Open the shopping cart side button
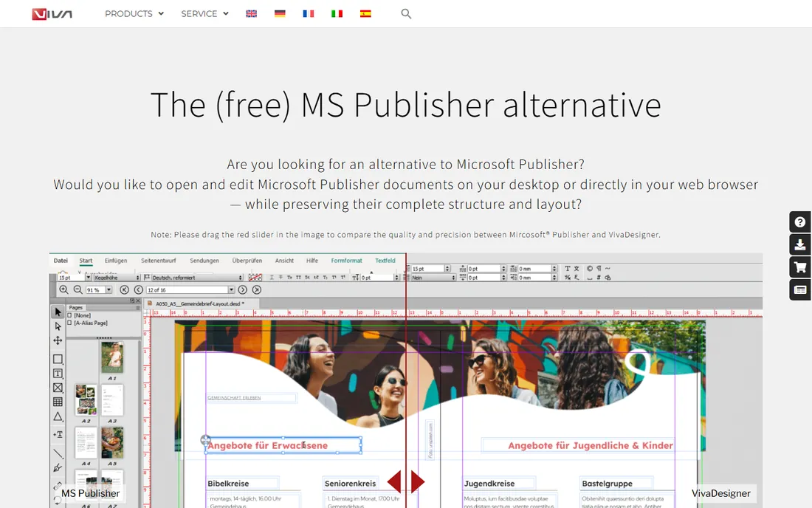 (800, 267)
